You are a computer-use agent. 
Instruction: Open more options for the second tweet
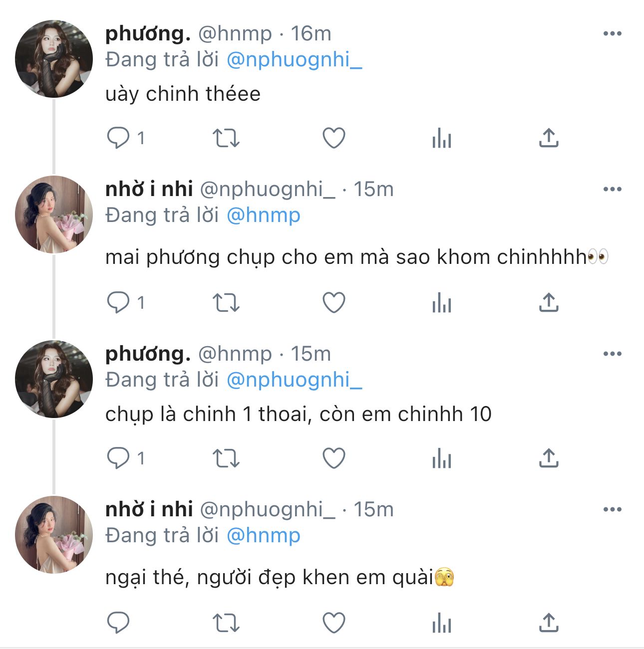pyautogui.click(x=612, y=190)
